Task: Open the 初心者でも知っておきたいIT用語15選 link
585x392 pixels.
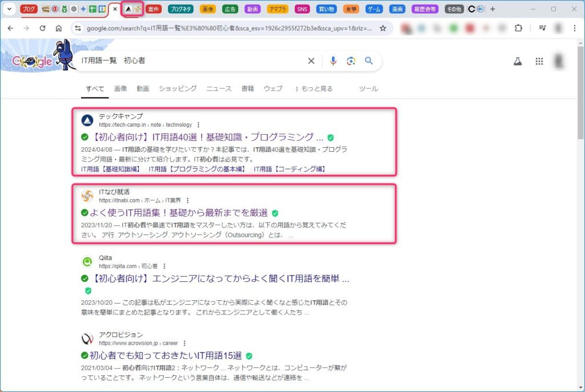Action: (166, 355)
